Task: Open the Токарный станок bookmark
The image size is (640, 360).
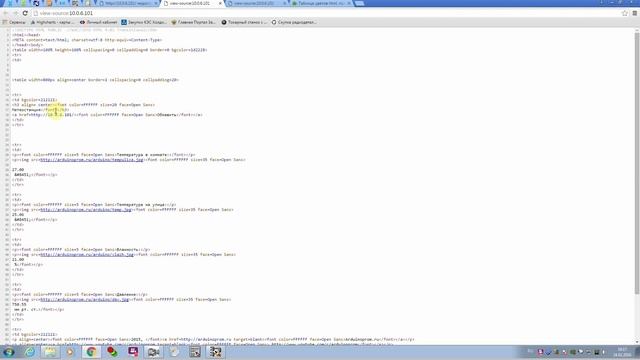Action: pyautogui.click(x=244, y=22)
